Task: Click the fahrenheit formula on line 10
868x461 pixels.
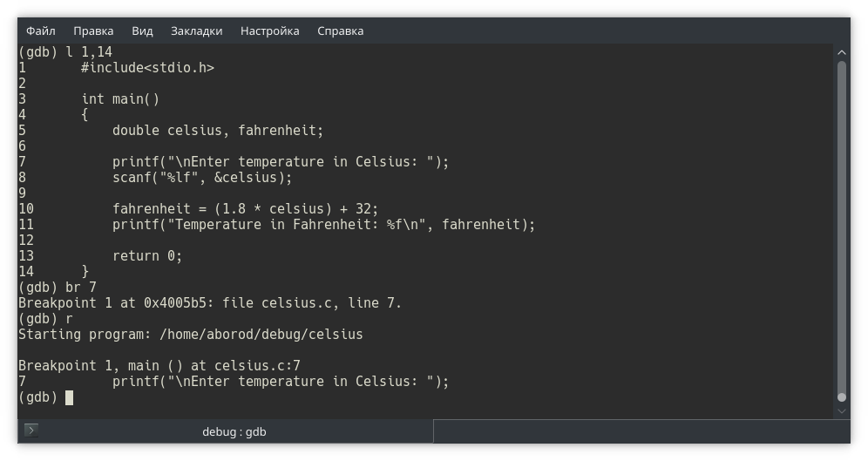Action: 245,208
